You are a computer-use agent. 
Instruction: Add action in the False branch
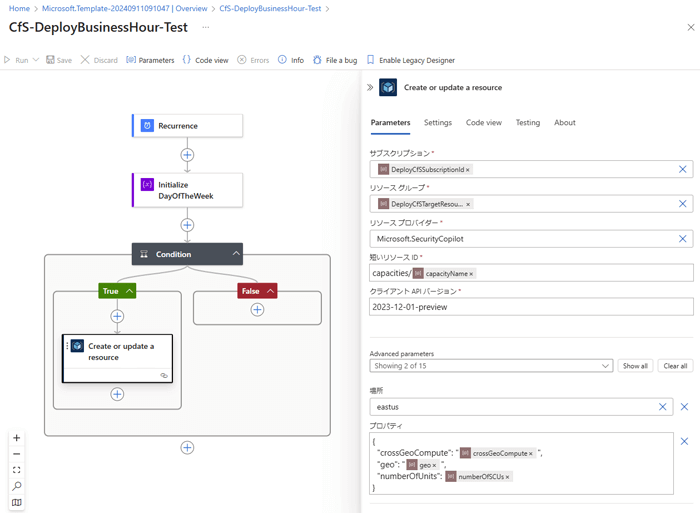257,309
